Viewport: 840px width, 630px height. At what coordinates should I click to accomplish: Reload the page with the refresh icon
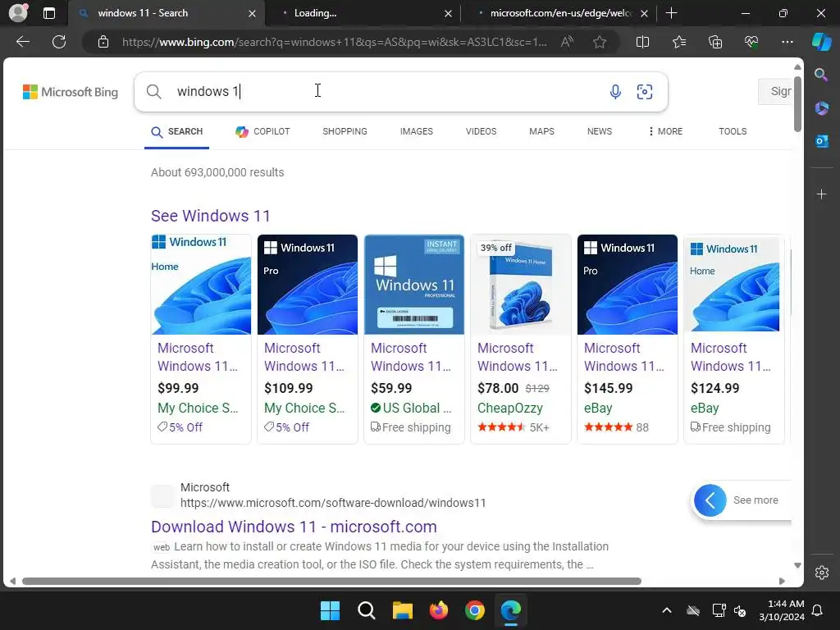59,42
